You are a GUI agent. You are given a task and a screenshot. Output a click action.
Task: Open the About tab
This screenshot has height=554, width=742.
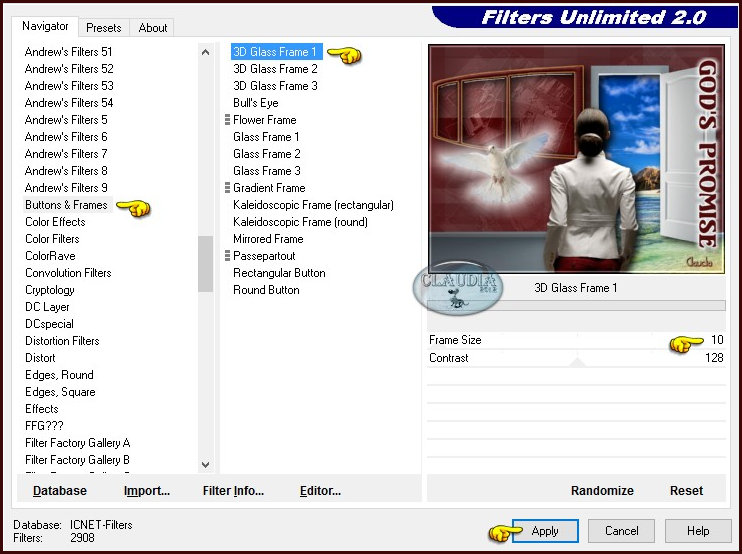pyautogui.click(x=152, y=28)
